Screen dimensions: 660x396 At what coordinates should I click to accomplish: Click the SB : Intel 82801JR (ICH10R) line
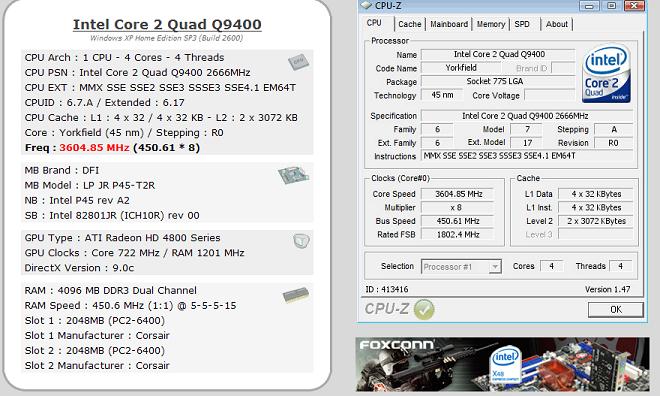pos(112,215)
